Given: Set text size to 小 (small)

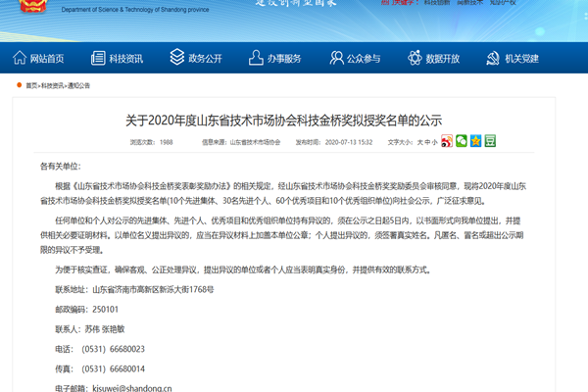Looking at the screenshot, I should point(435,142).
